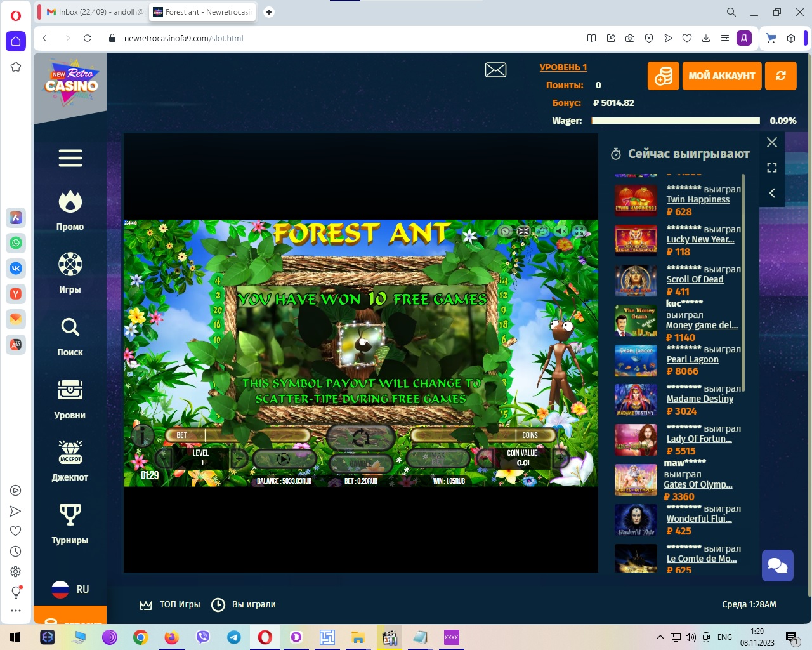
Task: Click the MAX BET button
Action: (x=438, y=458)
